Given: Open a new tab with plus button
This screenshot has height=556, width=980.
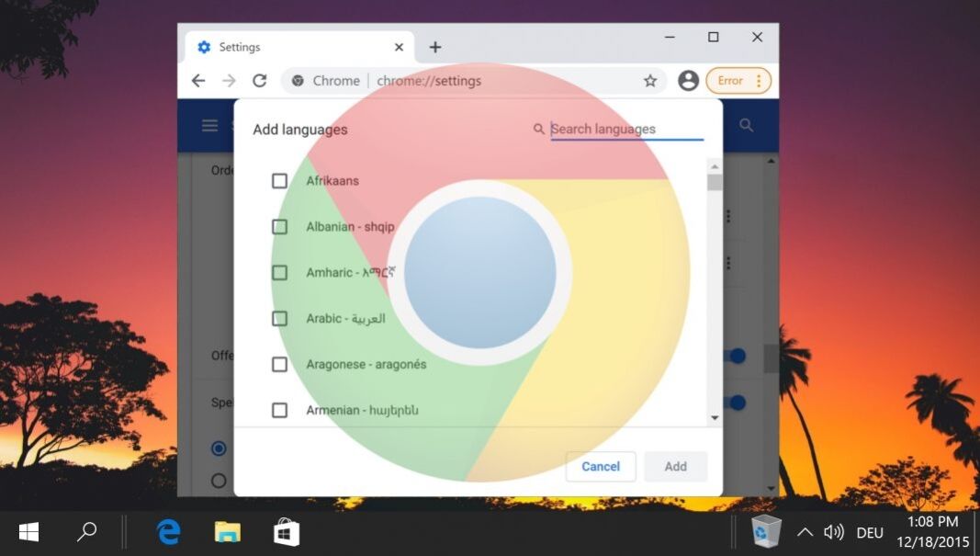Looking at the screenshot, I should [x=435, y=47].
